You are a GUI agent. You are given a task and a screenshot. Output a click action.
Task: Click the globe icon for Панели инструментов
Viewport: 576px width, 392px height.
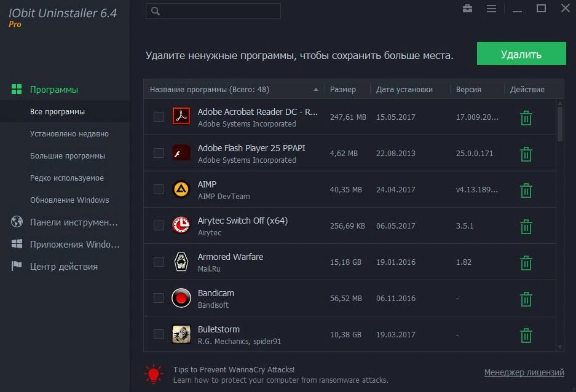pos(17,222)
